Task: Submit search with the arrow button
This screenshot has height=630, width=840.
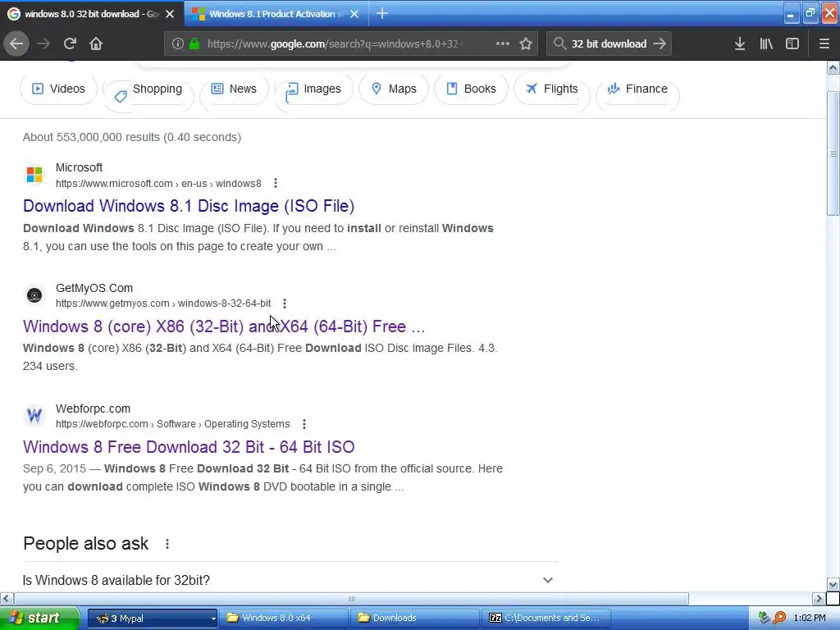Action: click(660, 43)
